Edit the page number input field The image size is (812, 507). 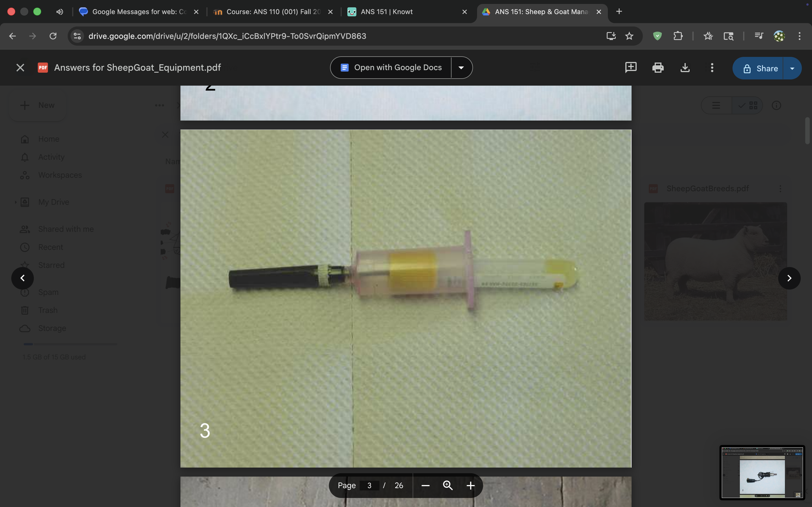(x=369, y=485)
